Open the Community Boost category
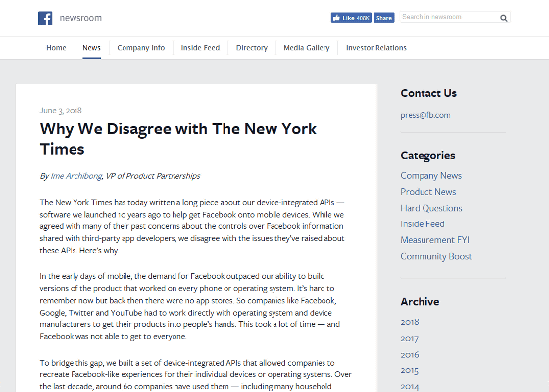 pos(436,256)
